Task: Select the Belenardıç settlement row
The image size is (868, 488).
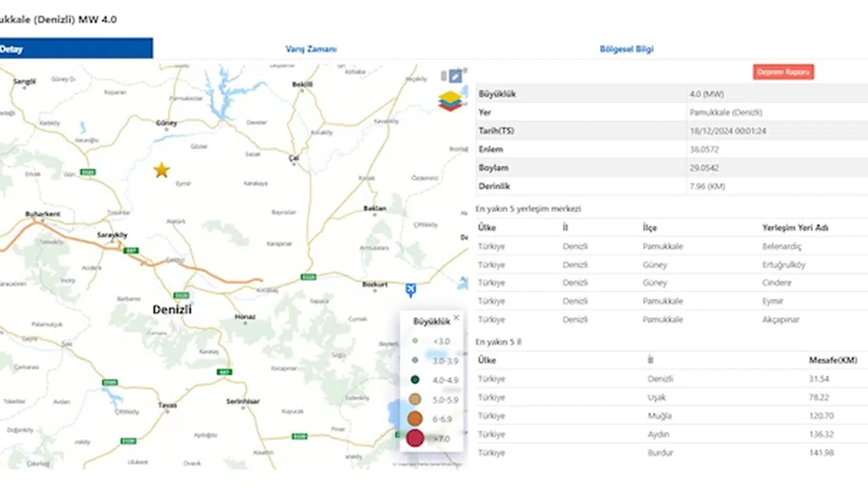Action: click(x=671, y=247)
